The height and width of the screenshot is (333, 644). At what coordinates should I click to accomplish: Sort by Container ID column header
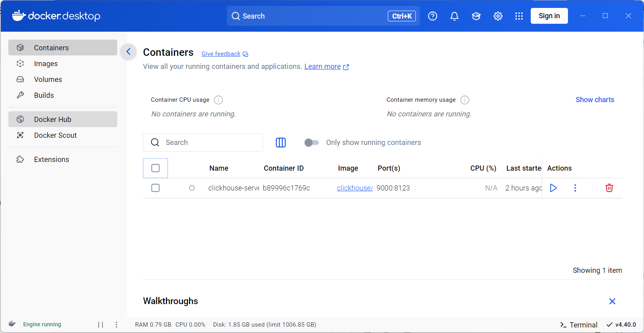(x=284, y=168)
